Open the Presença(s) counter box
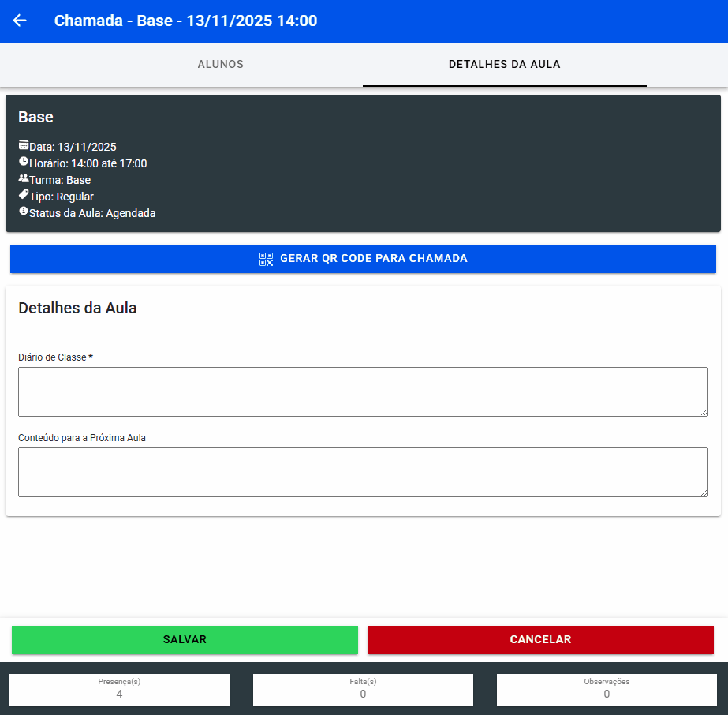 click(x=119, y=689)
